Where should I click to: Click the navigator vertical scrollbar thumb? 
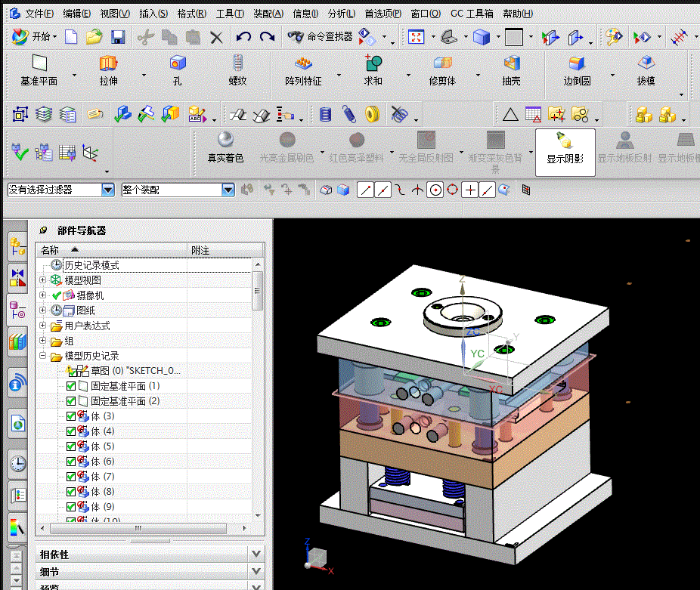pyautogui.click(x=257, y=291)
